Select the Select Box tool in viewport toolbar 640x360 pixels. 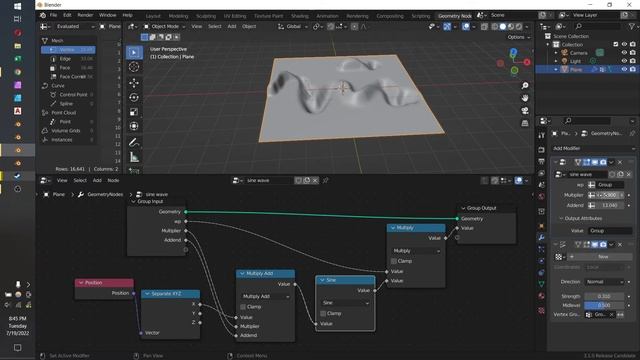tap(134, 52)
